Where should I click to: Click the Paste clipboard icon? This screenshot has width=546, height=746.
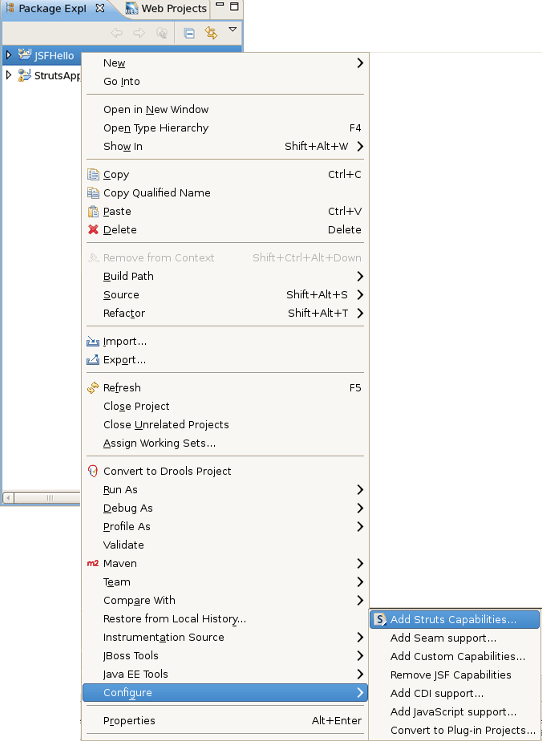pos(93,211)
